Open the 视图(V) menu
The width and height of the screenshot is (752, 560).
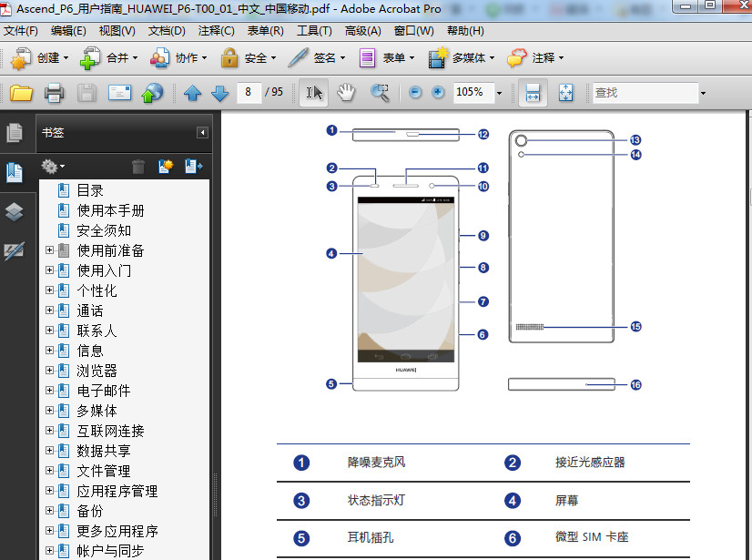pyautogui.click(x=117, y=31)
